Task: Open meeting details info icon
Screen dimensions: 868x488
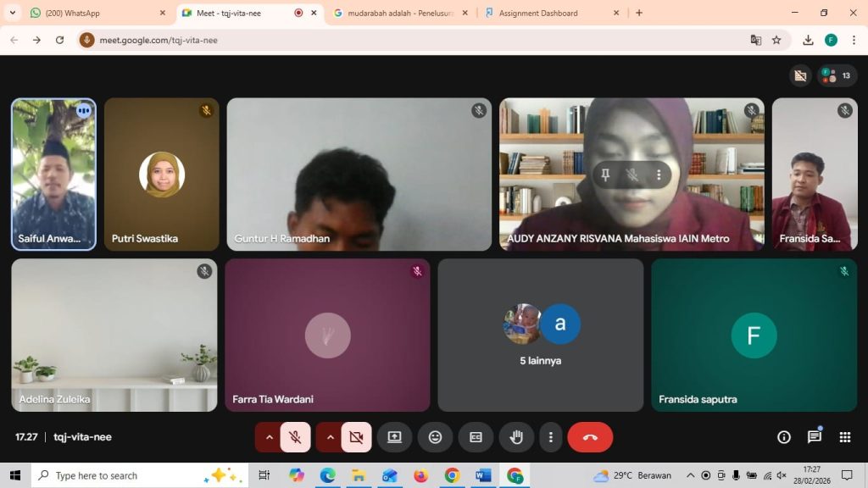Action: [x=784, y=437]
